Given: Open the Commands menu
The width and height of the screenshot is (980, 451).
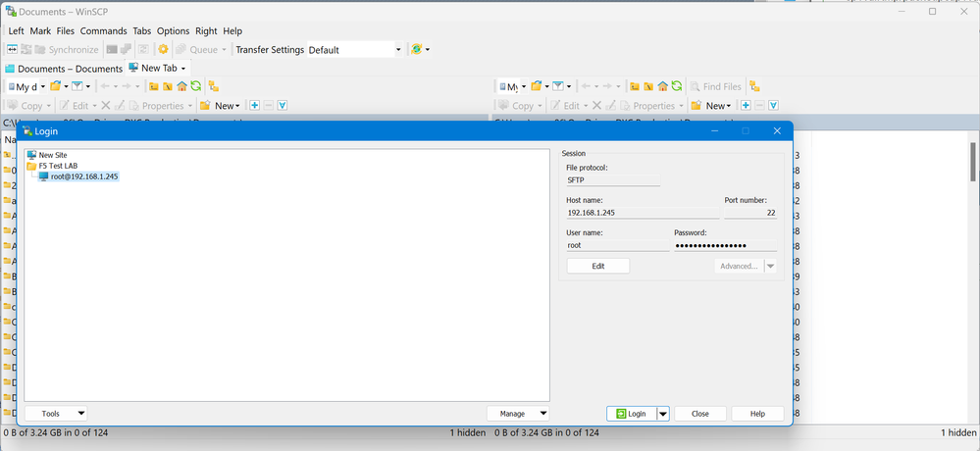Looking at the screenshot, I should click(103, 30).
